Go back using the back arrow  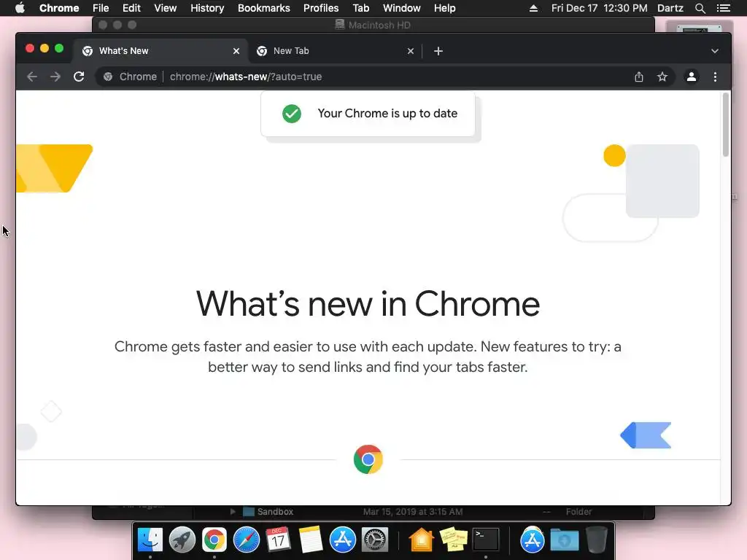click(x=32, y=77)
